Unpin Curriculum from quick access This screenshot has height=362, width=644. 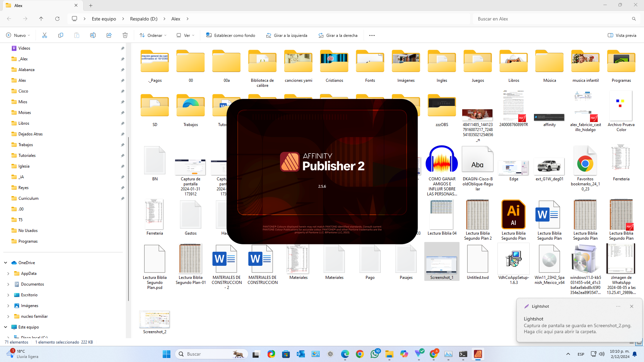tap(122, 198)
